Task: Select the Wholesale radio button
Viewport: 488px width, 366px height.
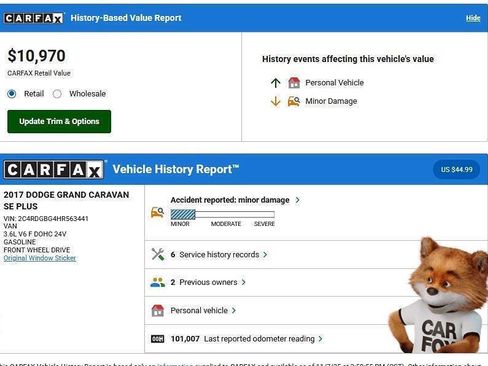Action: click(x=57, y=94)
